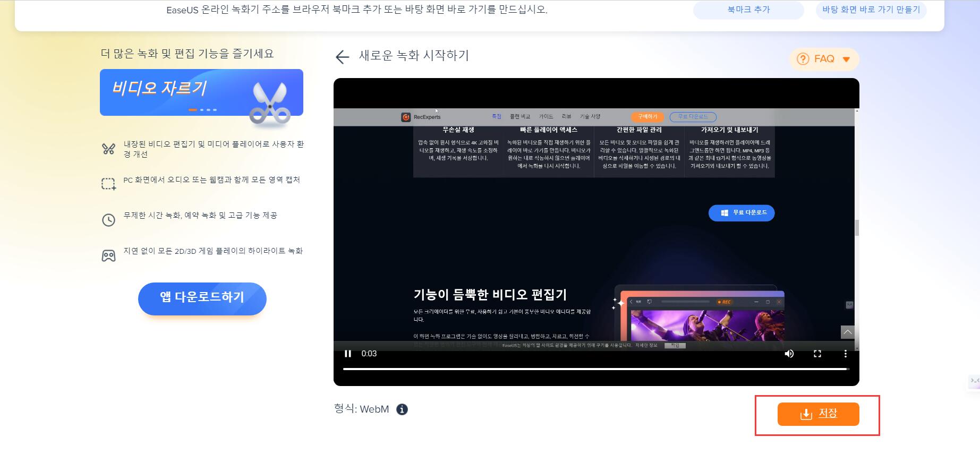The width and height of the screenshot is (980, 471).
Task: Click the screen area capture feature icon
Action: (x=108, y=184)
